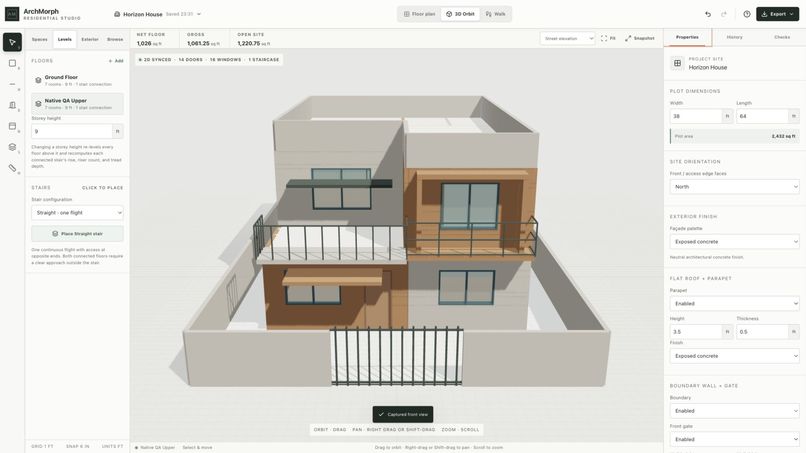806x453 pixels.
Task: Click the Open Site 1,220.75 value
Action: [x=253, y=44]
